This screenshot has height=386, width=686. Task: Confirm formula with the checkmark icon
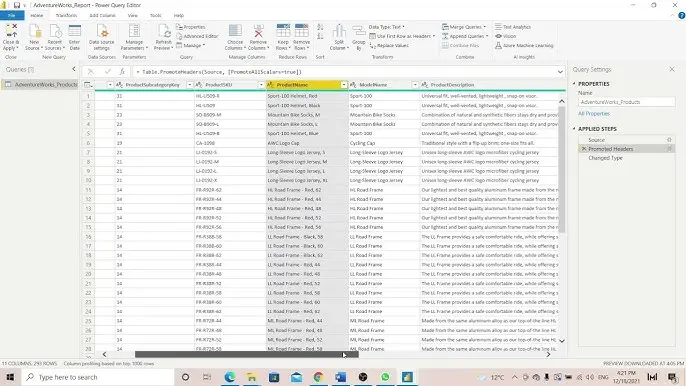tap(108, 71)
